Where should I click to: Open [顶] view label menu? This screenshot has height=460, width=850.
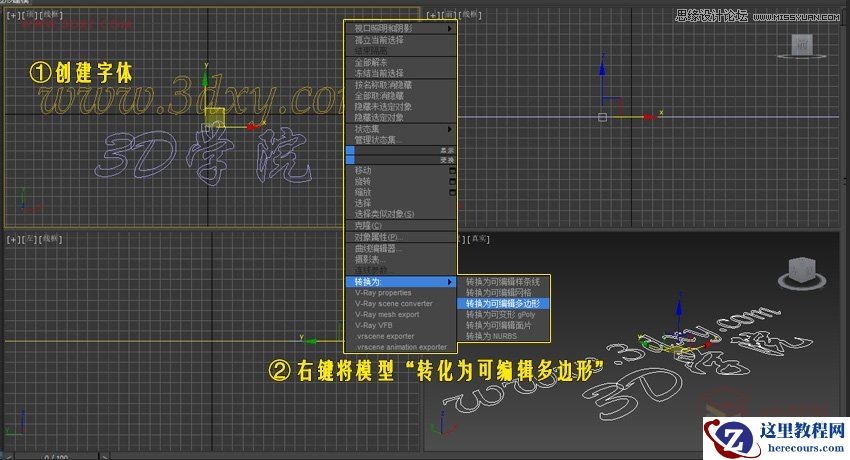coord(30,15)
